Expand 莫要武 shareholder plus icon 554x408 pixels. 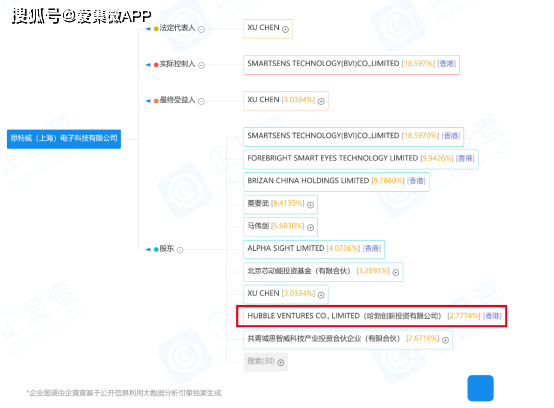coord(311,205)
